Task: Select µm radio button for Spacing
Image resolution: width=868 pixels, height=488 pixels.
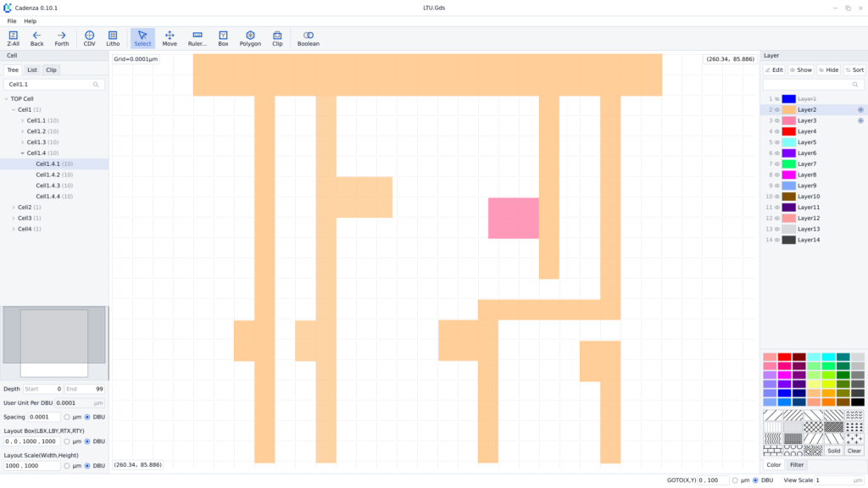Action: tap(67, 417)
